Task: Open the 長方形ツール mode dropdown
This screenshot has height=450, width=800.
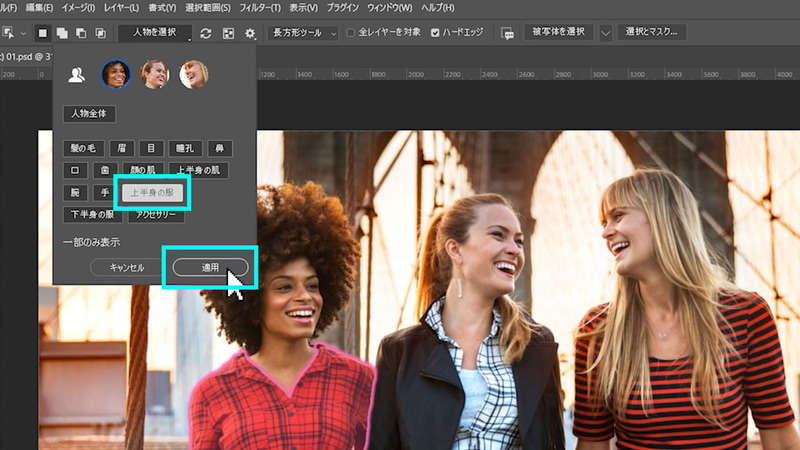Action: click(303, 33)
